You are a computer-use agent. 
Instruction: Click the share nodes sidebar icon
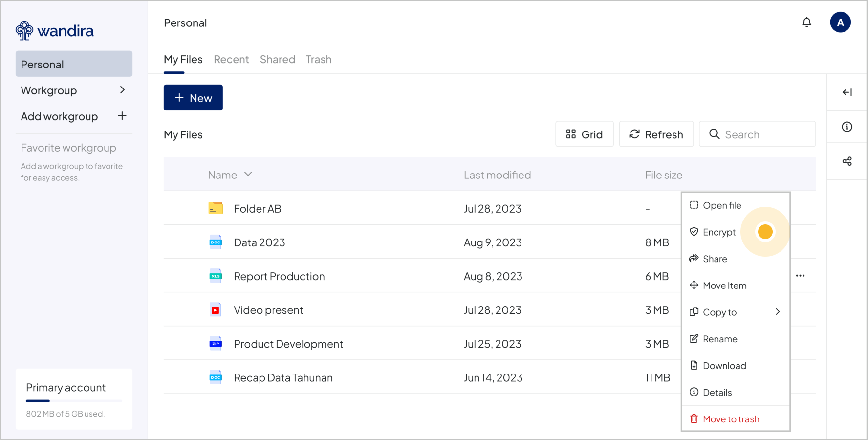tap(847, 161)
